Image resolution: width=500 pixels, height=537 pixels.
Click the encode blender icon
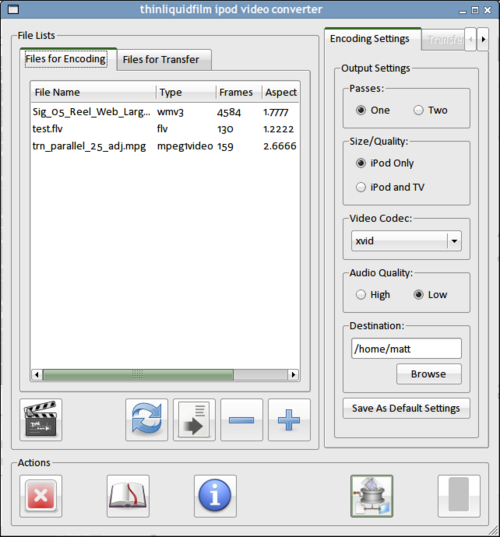tap(372, 496)
